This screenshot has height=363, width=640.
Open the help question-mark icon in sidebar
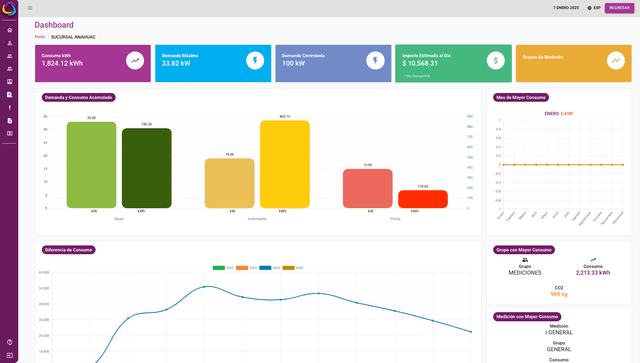[x=9, y=342]
